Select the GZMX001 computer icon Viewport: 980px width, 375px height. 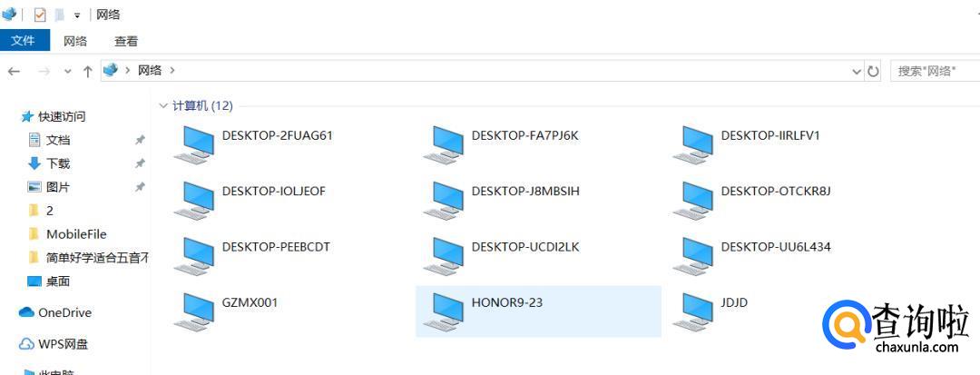(x=194, y=311)
